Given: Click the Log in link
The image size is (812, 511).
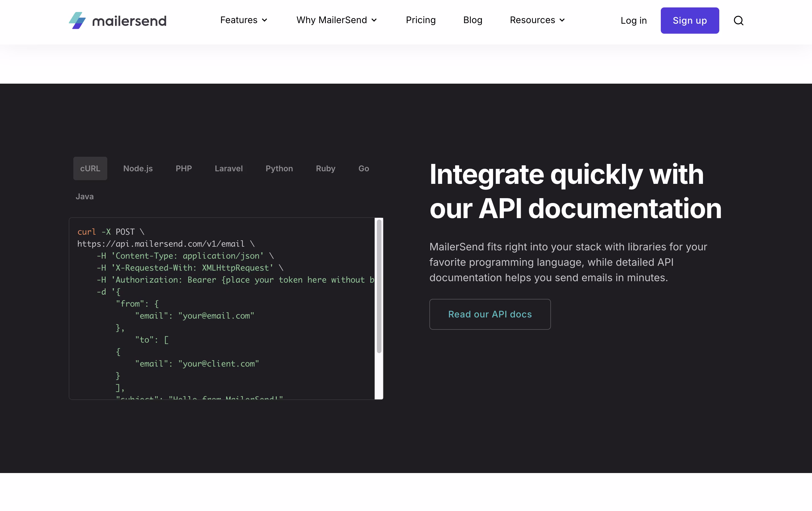Looking at the screenshot, I should (x=633, y=21).
